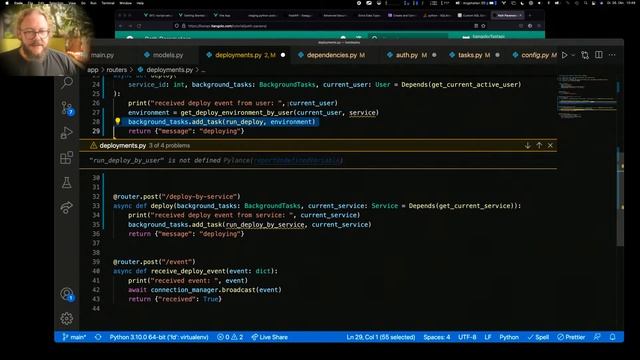Go to previous problem up arrow
Screen dimensions: 640x360
pyautogui.click(x=539, y=145)
